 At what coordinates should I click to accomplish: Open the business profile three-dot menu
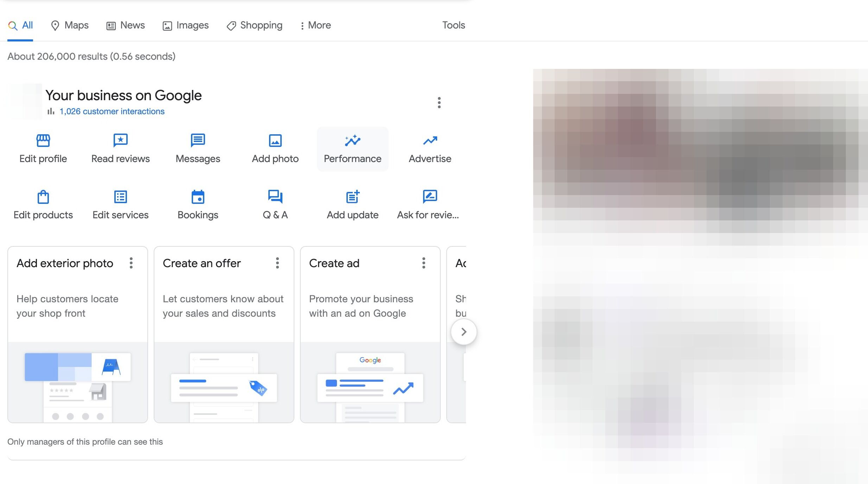tap(439, 103)
